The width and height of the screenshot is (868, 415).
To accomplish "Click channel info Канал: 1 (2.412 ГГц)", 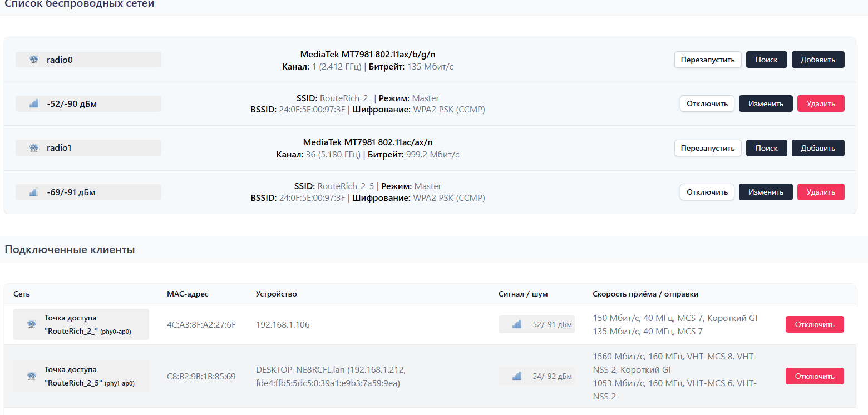I will pyautogui.click(x=321, y=67).
